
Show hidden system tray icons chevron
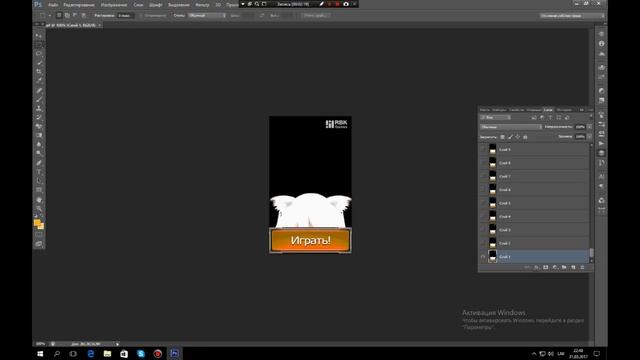[534, 354]
